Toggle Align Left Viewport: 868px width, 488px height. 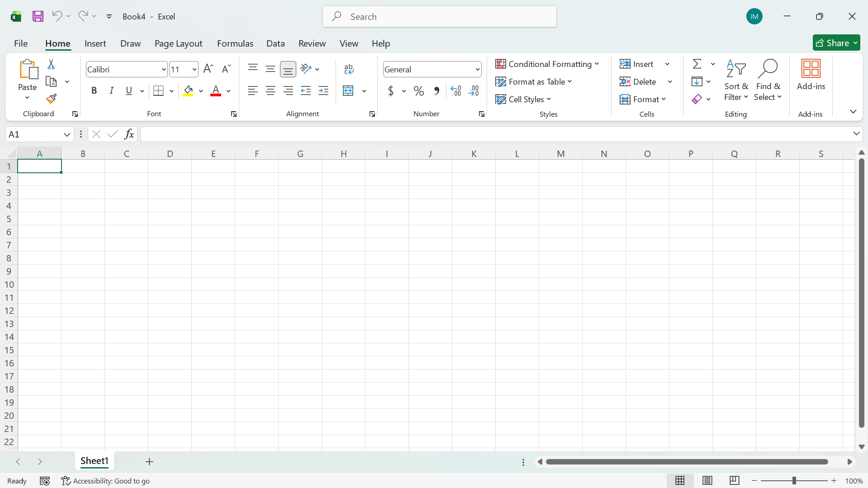[253, 90]
